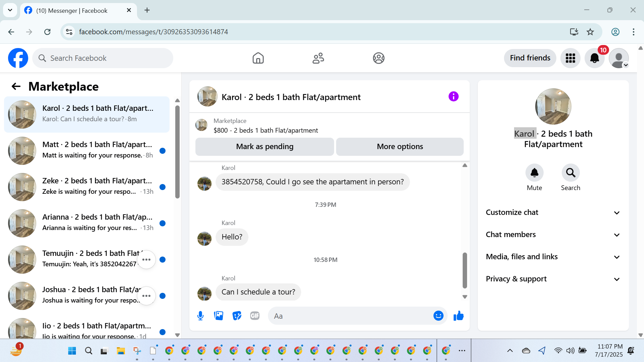Open the taskbar clock showing 11:07 PM

608,351
